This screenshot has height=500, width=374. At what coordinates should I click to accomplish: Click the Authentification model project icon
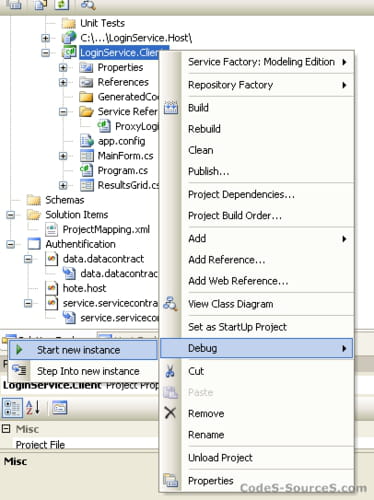click(34, 244)
